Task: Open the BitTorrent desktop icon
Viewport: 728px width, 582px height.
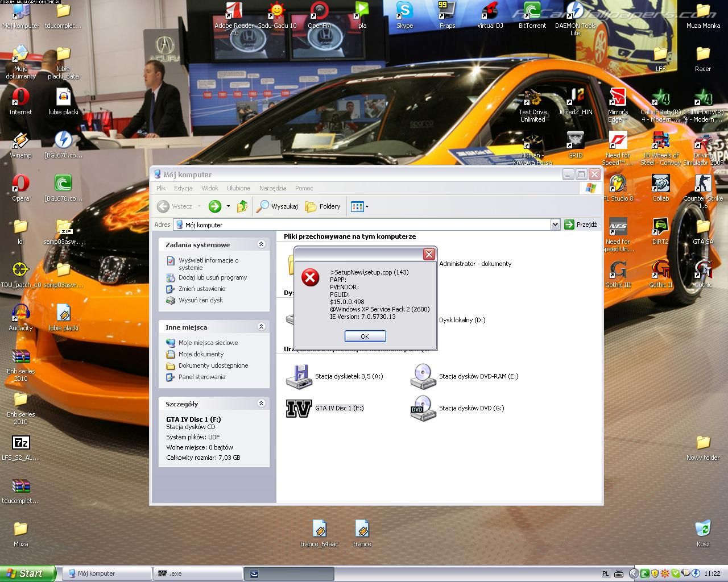Action: click(532, 16)
